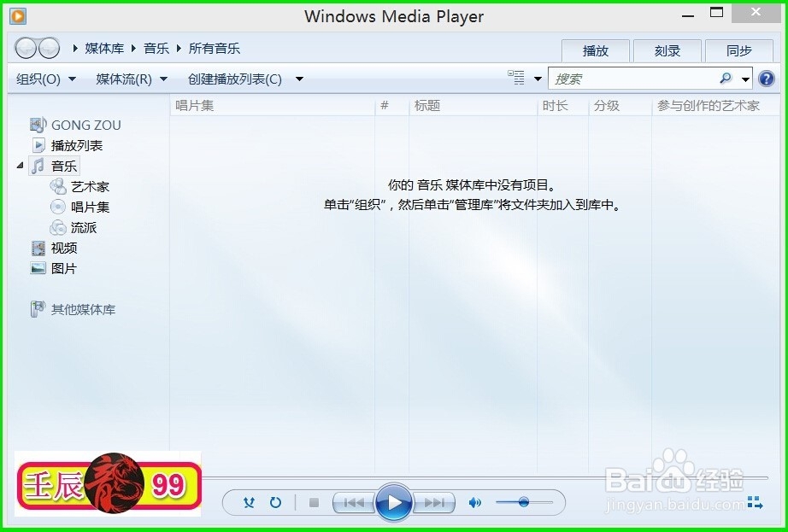
Task: Toggle repeat playback
Action: pos(275,502)
